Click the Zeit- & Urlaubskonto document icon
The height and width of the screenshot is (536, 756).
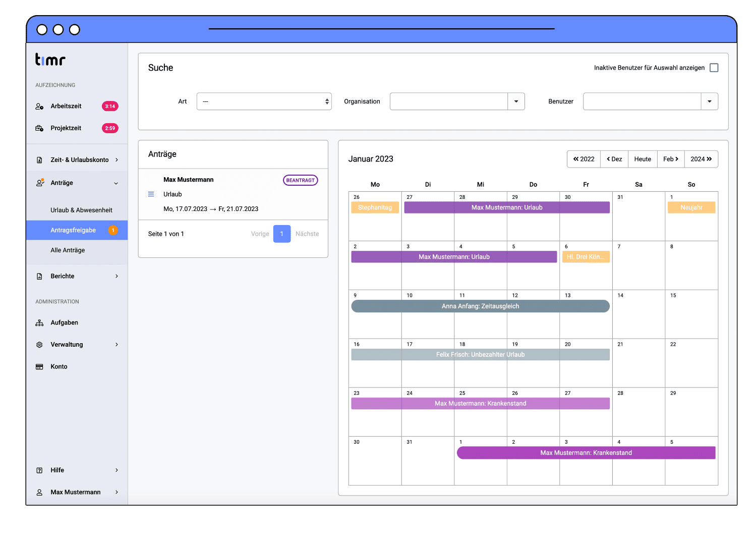(x=39, y=160)
